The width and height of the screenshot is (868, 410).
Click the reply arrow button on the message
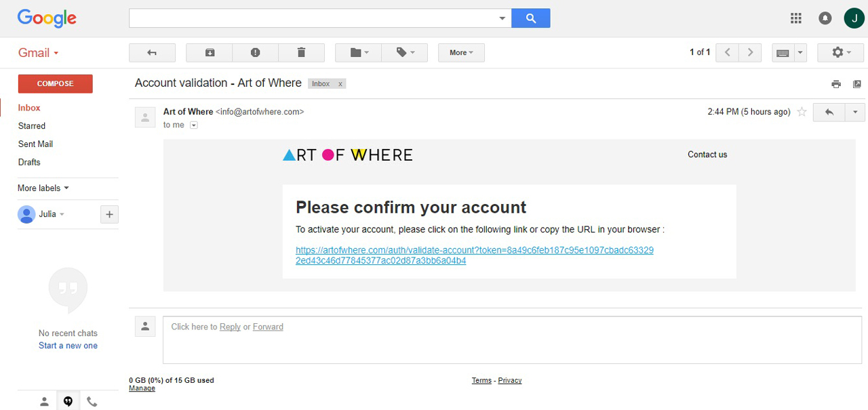(829, 112)
